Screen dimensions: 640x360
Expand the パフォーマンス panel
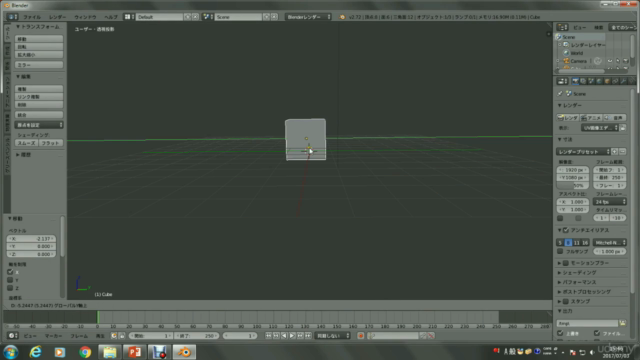pyautogui.click(x=577, y=282)
